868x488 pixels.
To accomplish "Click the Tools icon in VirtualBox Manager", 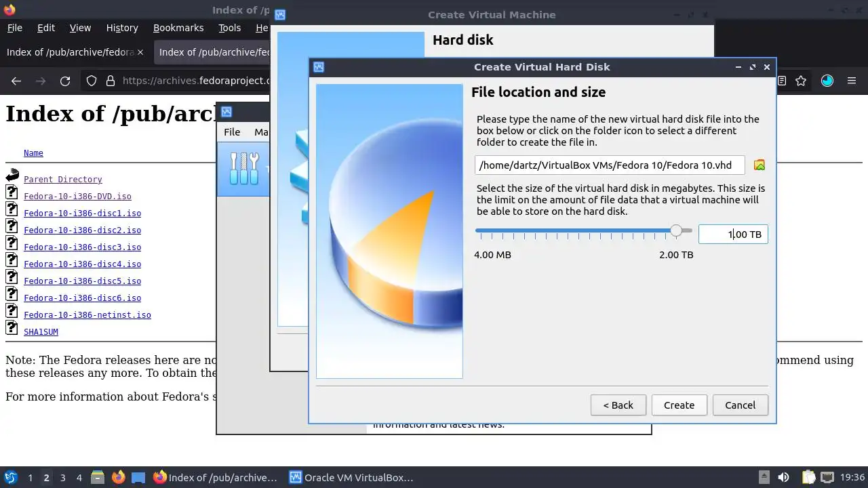I will [244, 169].
